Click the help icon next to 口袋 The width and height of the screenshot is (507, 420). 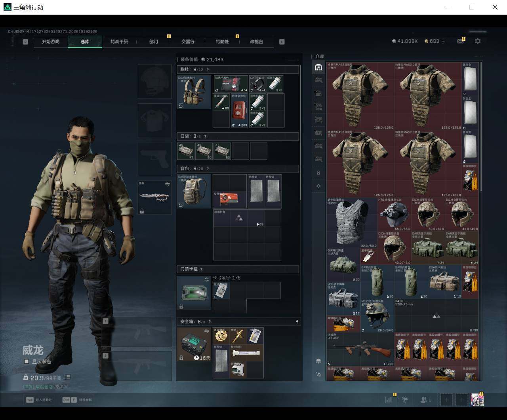[x=205, y=136]
